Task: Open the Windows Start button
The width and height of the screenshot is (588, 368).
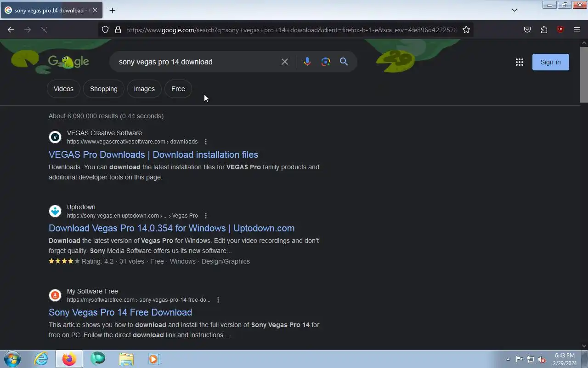Action: pos(12,359)
